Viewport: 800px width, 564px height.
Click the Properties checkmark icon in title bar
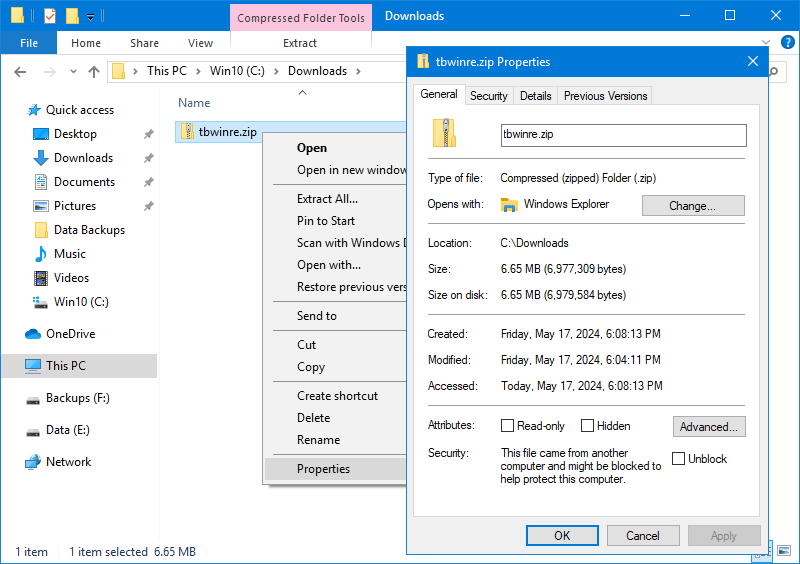tap(50, 16)
